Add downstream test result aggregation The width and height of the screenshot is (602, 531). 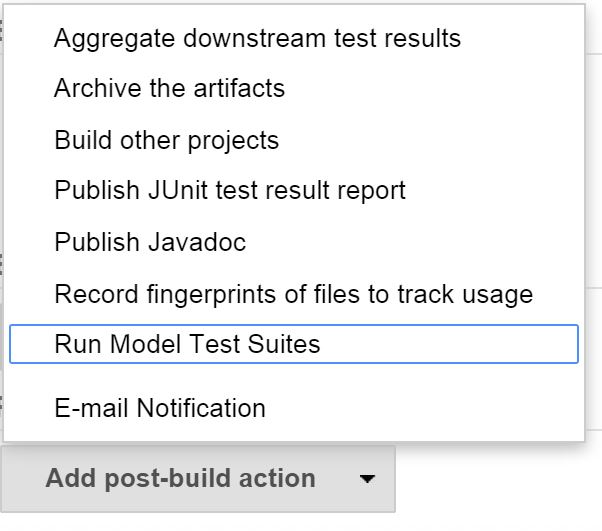click(x=257, y=38)
